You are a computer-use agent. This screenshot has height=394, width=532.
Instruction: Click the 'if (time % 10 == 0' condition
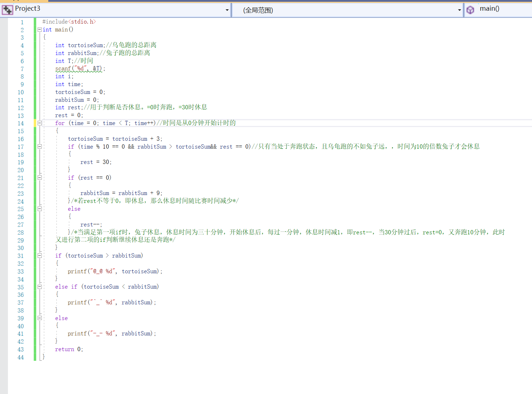click(x=159, y=147)
